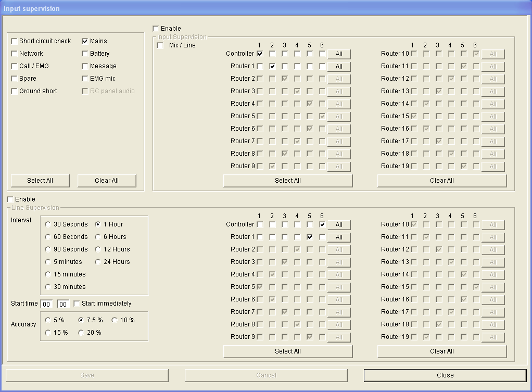Click Select All under the fault checkboxes
The width and height of the screenshot is (532, 392).
(40, 181)
